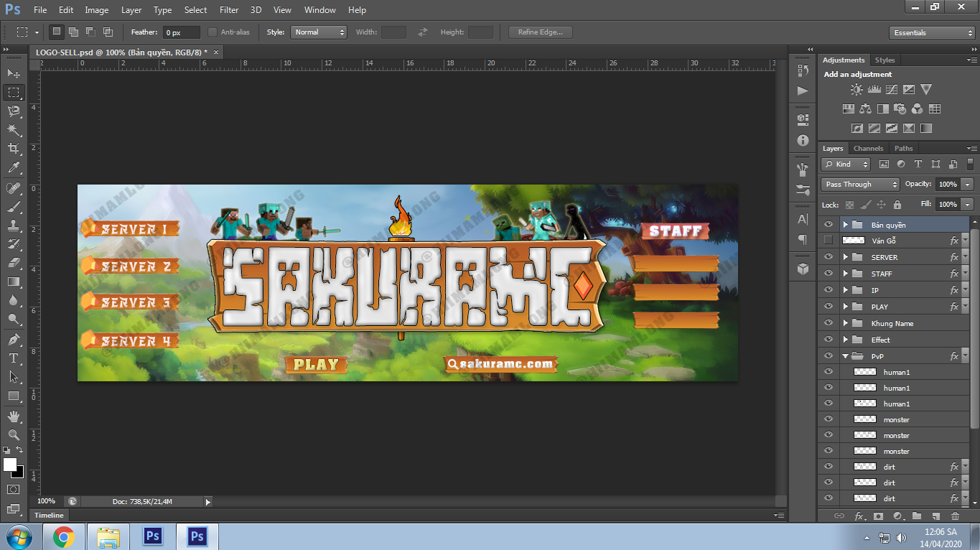
Task: Enable the Anti-alias checkbox
Action: click(x=213, y=32)
